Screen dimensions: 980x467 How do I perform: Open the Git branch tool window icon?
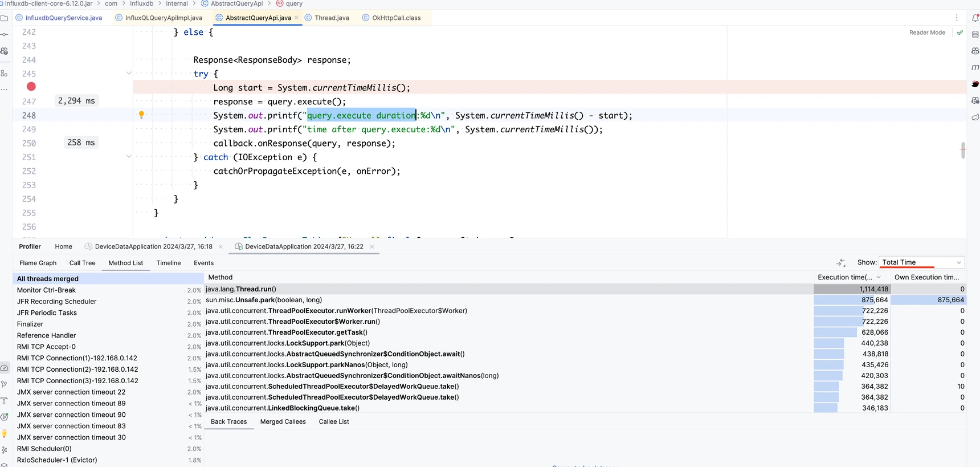[x=5, y=384]
